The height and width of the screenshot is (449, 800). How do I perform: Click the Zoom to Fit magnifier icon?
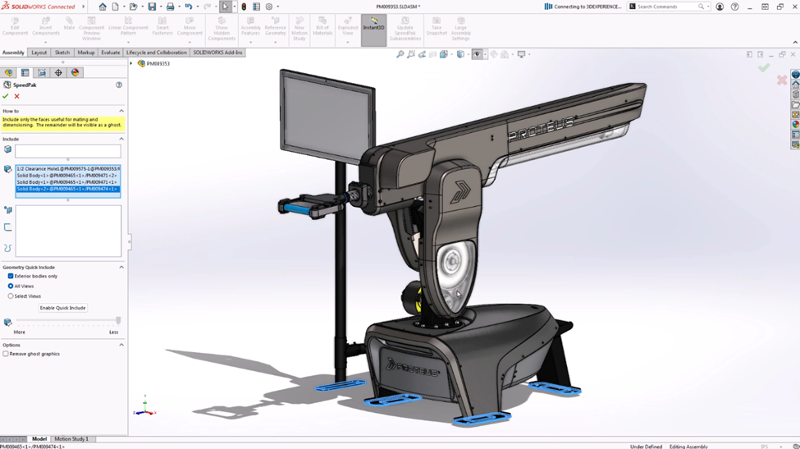(x=400, y=54)
